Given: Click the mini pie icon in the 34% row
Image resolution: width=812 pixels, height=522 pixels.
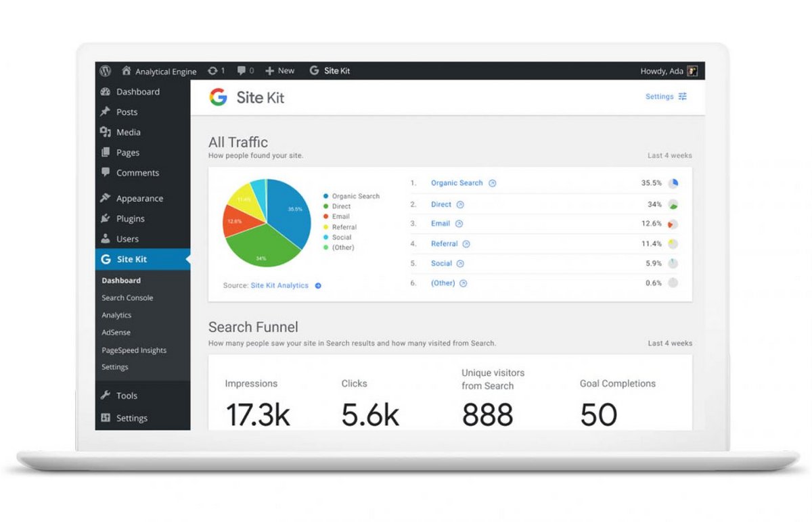Looking at the screenshot, I should pos(673,204).
